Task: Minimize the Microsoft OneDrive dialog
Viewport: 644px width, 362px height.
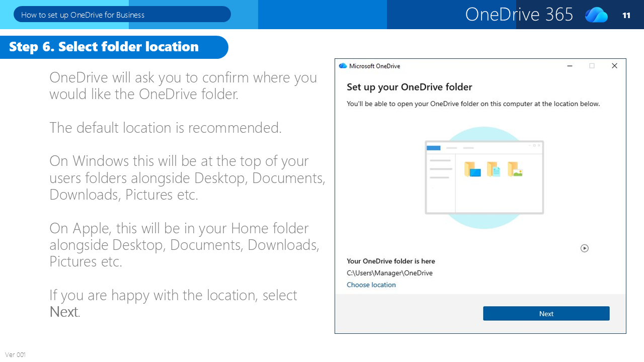Action: (x=570, y=66)
